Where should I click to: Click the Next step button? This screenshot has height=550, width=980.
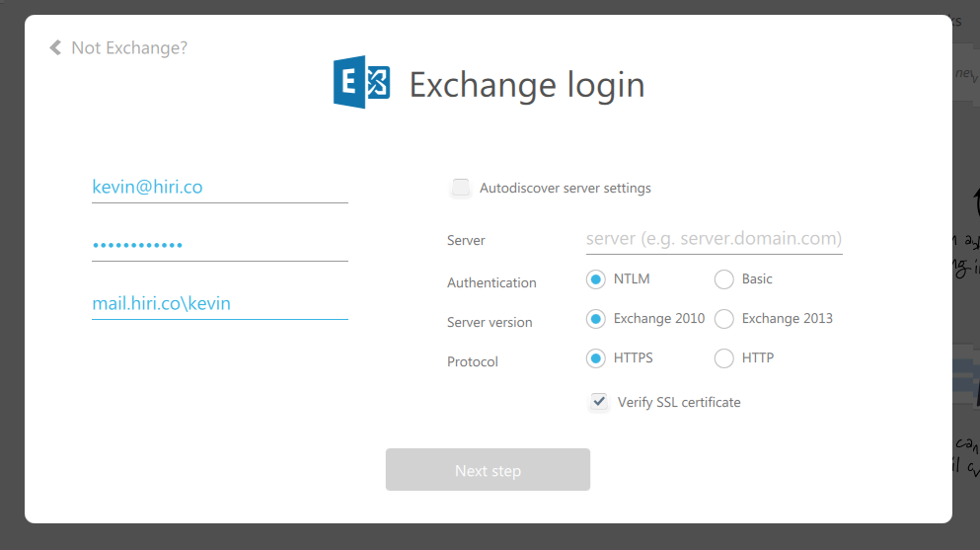click(488, 469)
